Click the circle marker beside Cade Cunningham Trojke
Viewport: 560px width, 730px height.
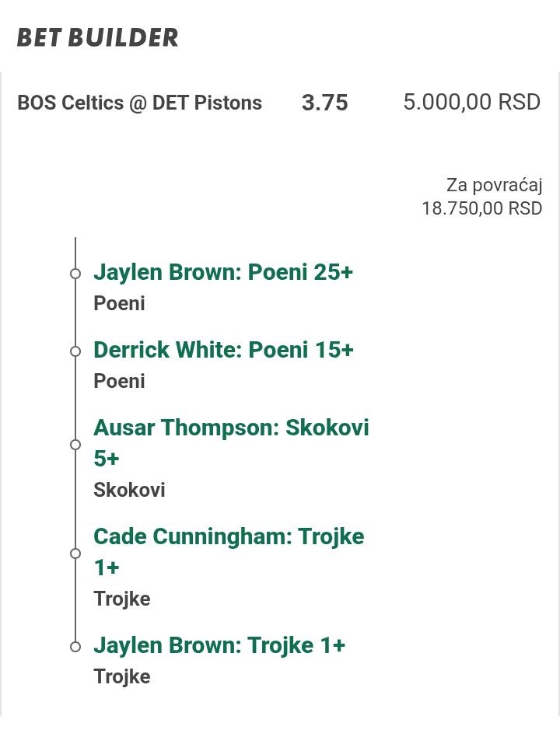[x=75, y=554]
